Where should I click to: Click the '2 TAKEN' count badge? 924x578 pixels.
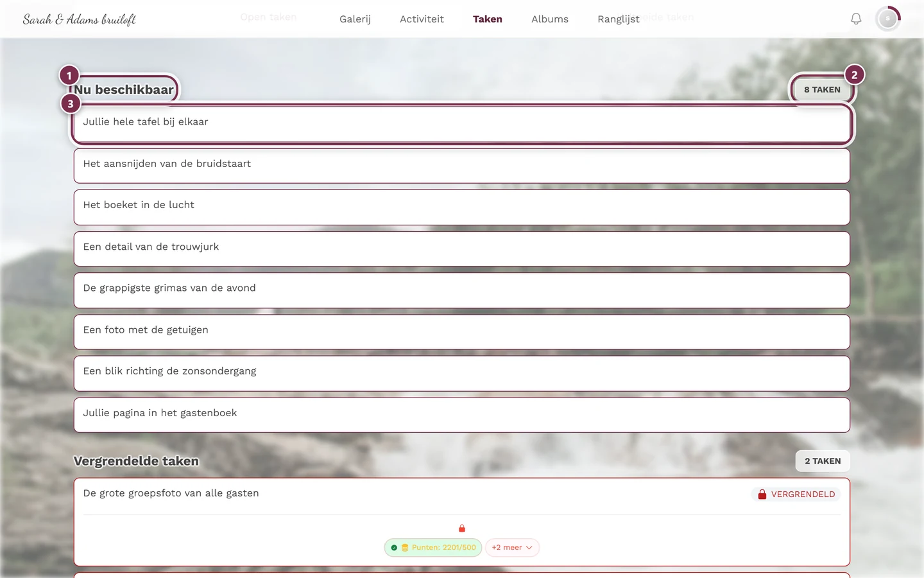pos(823,461)
